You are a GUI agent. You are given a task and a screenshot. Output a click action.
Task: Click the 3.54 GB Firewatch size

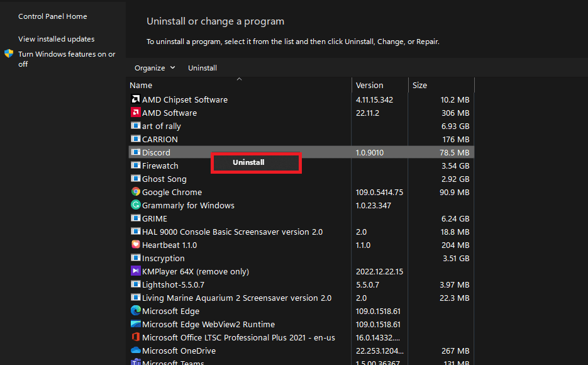click(455, 166)
